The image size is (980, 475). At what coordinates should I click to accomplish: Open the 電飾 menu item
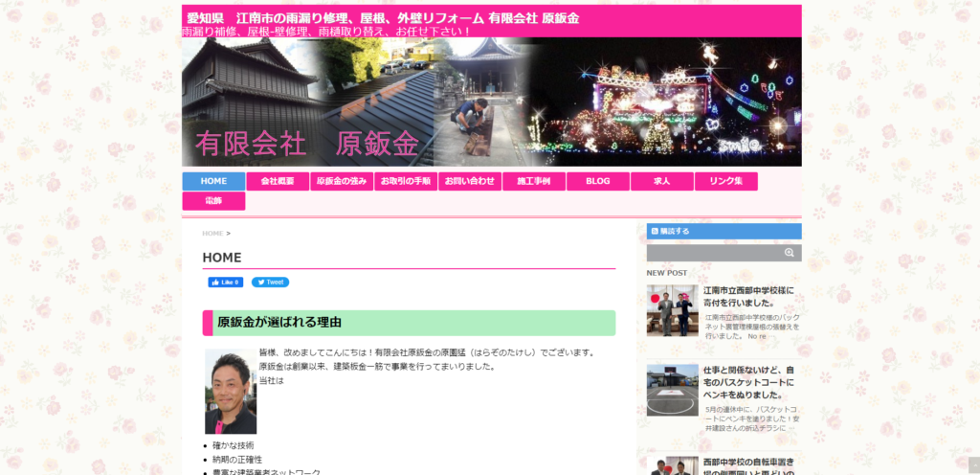tap(213, 201)
